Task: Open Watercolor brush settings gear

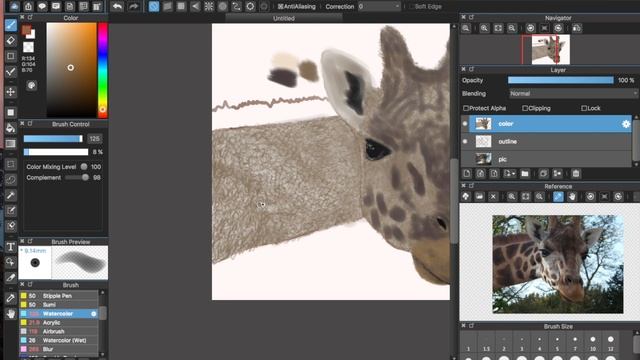Action: pos(93,313)
